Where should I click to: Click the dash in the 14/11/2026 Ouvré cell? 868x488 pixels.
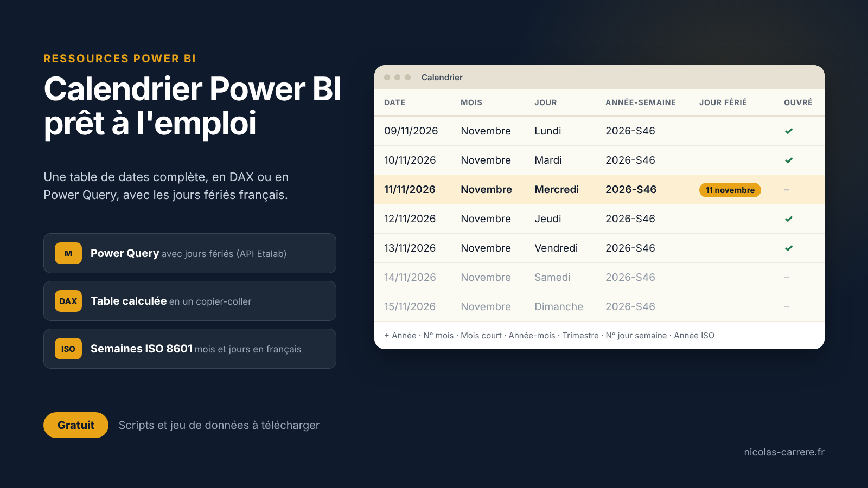tap(787, 278)
